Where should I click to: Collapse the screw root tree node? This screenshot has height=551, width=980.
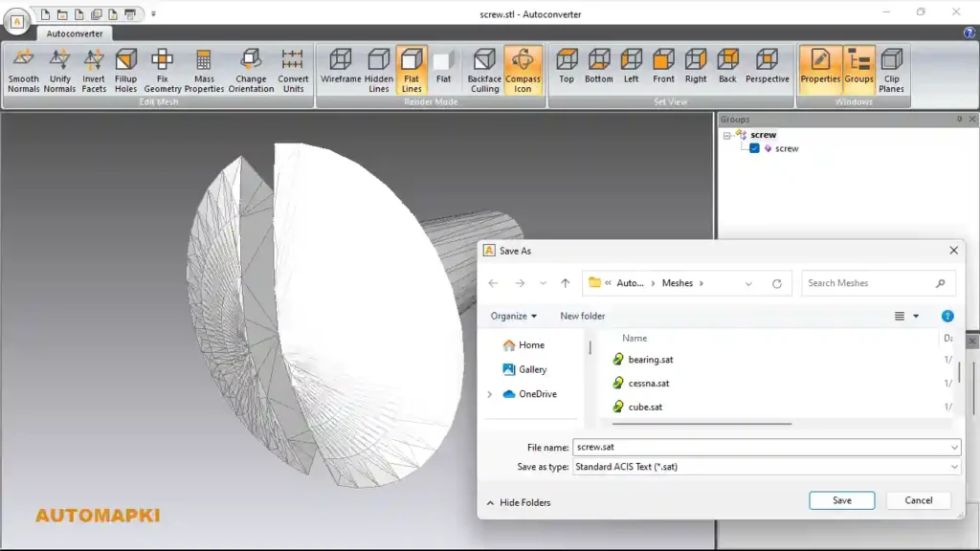click(727, 135)
